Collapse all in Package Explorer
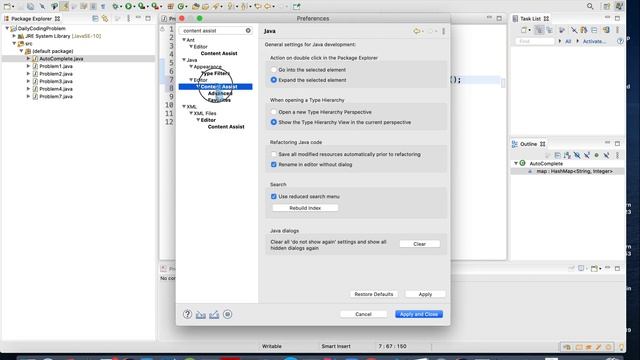Image resolution: width=640 pixels, height=360 pixels. [x=95, y=18]
